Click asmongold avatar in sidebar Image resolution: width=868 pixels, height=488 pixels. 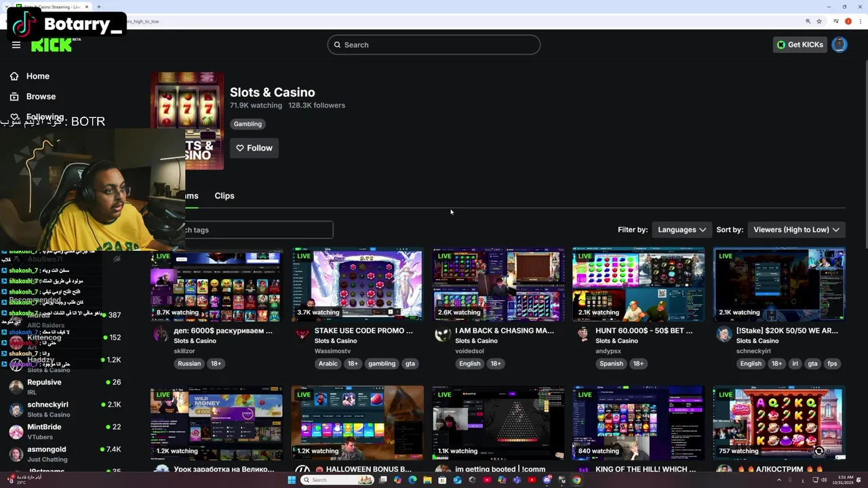[16, 454]
